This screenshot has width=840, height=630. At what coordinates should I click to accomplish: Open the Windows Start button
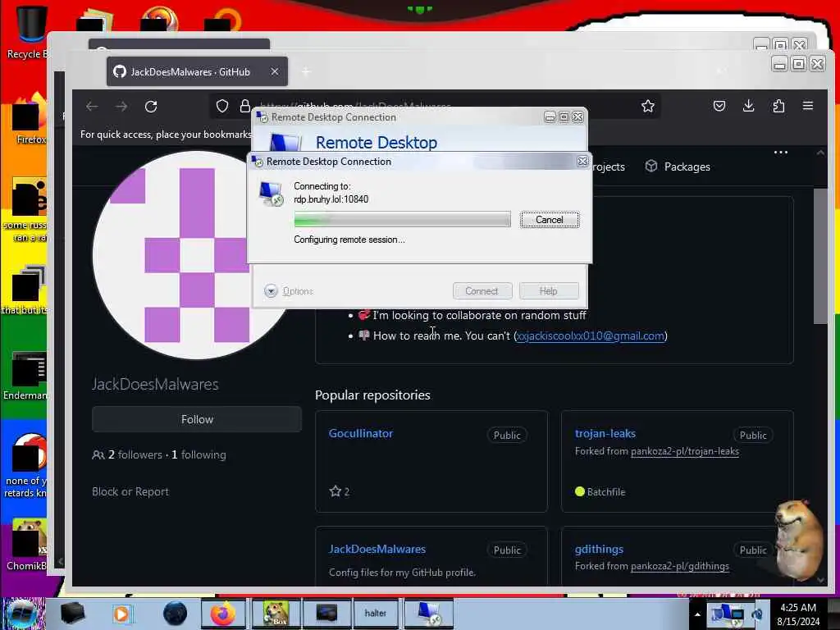tap(21, 614)
